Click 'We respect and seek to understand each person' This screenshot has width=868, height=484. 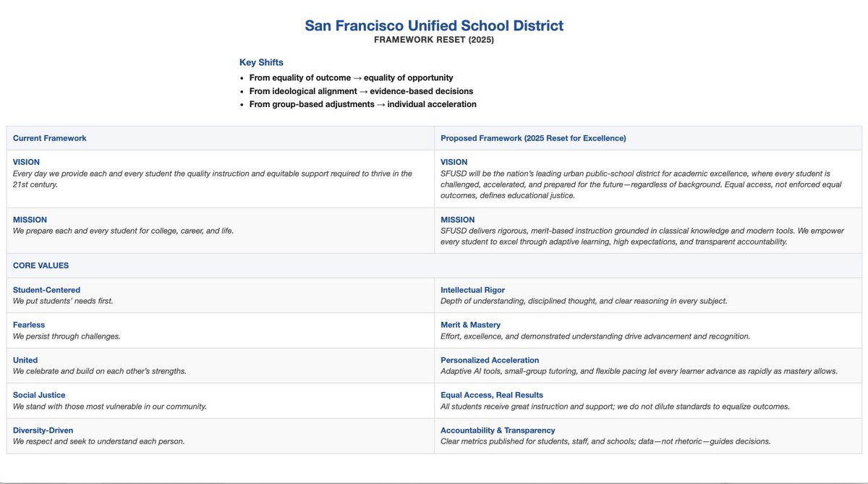pos(99,441)
